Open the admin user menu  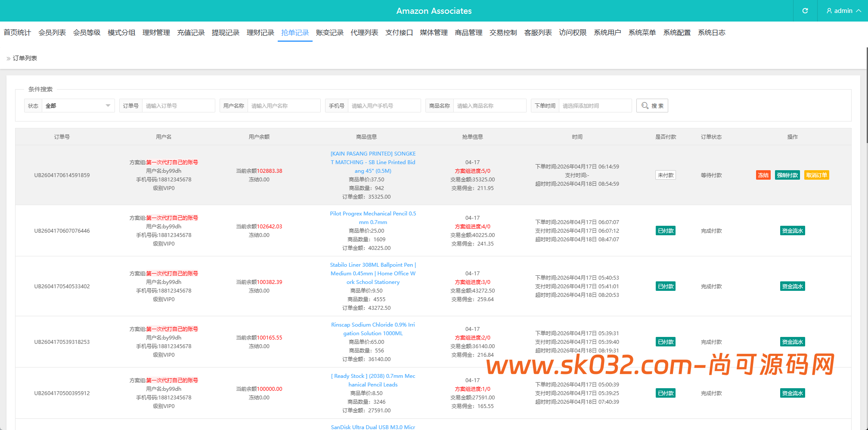(844, 11)
